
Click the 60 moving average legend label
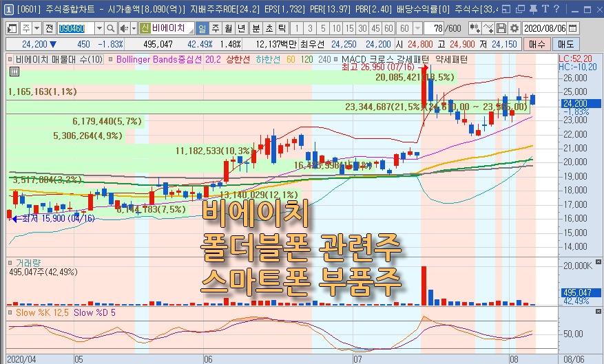tap(291, 59)
